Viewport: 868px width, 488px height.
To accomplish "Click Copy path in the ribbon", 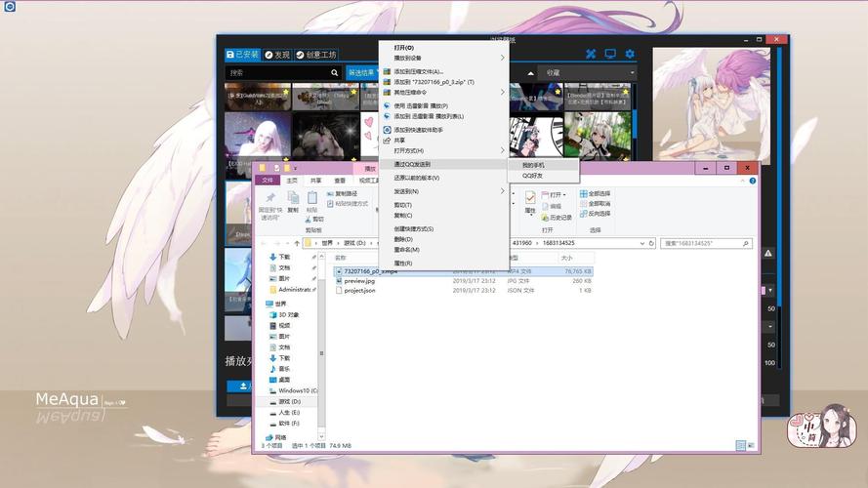I will 342,193.
